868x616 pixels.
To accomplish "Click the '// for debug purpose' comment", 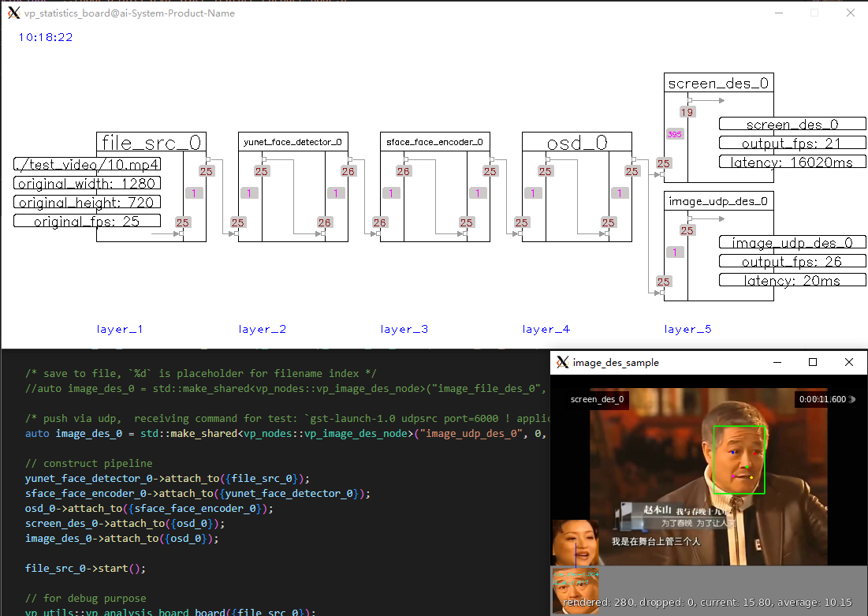I will (86, 599).
